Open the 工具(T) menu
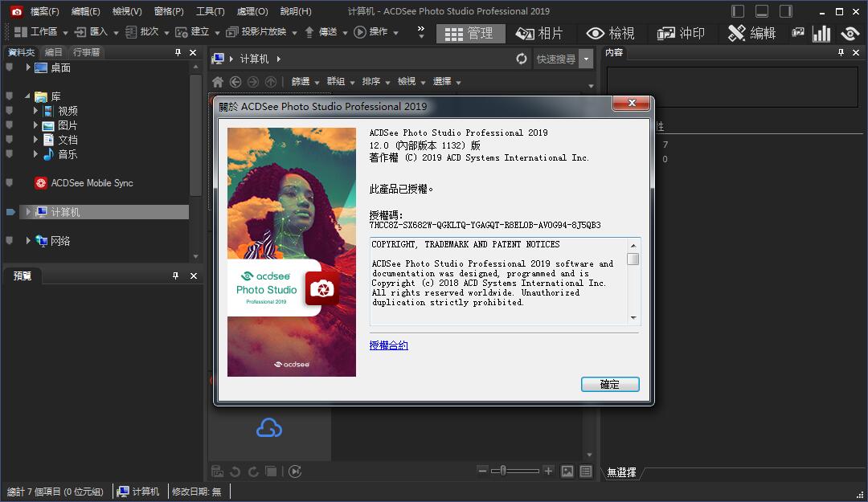Viewport: 868px width, 502px height. pos(210,11)
